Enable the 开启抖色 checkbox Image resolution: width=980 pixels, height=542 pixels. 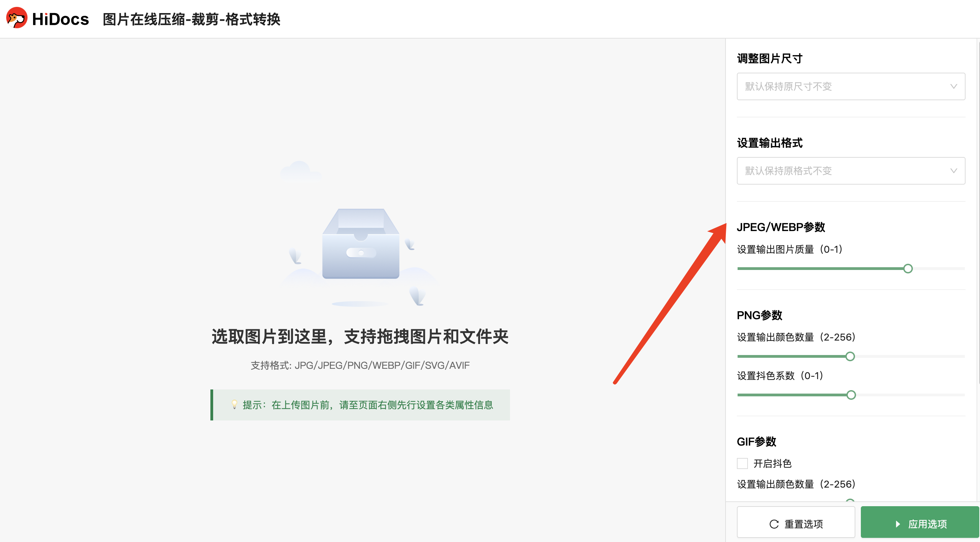(x=742, y=463)
